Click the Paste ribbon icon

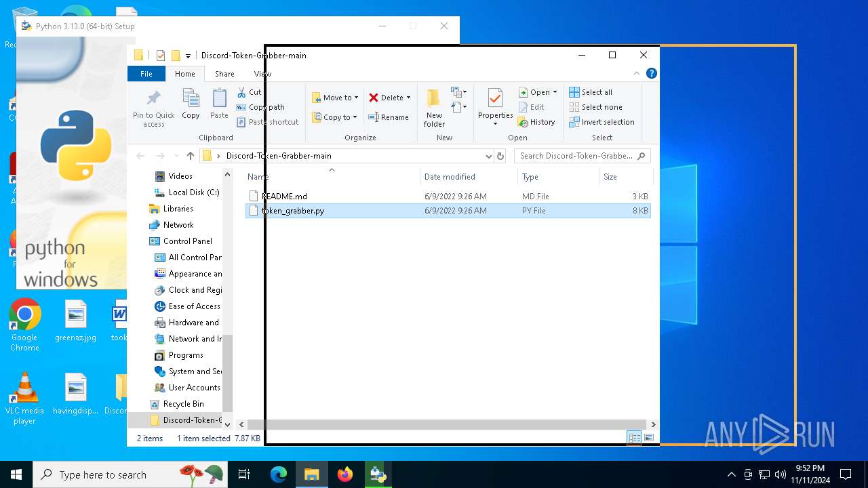tap(219, 98)
